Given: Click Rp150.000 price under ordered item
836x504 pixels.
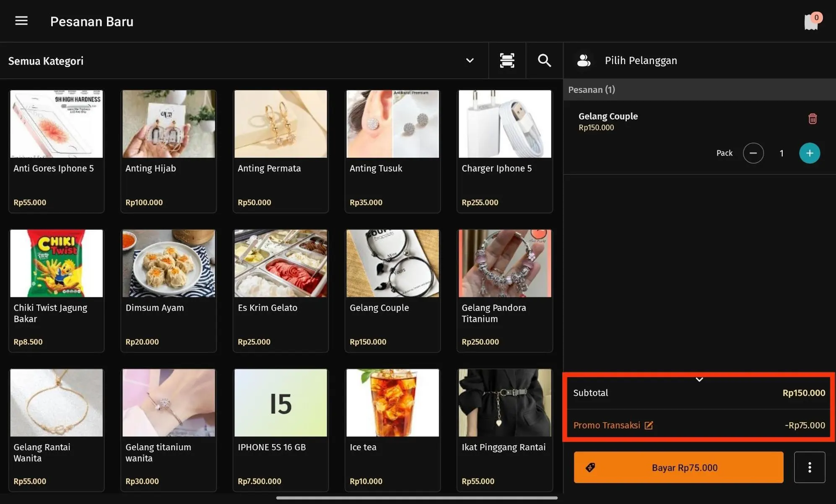Looking at the screenshot, I should click(x=596, y=127).
